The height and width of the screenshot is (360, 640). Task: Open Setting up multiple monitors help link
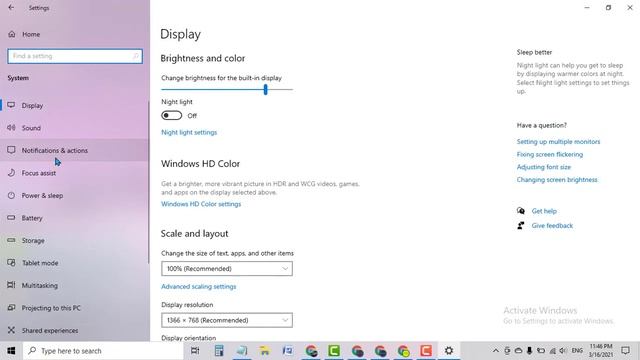(x=558, y=142)
